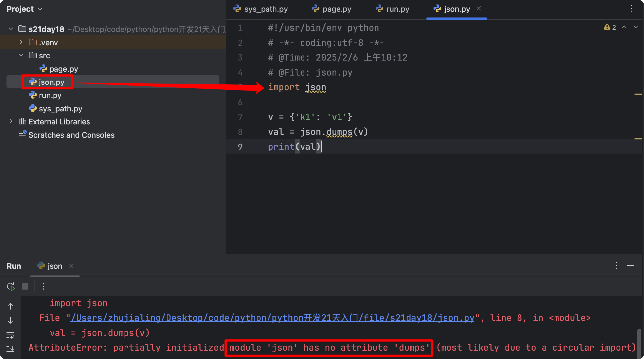Screen dimensions: 644x359
Task: Expand the .venv folder
Action: [x=21, y=42]
